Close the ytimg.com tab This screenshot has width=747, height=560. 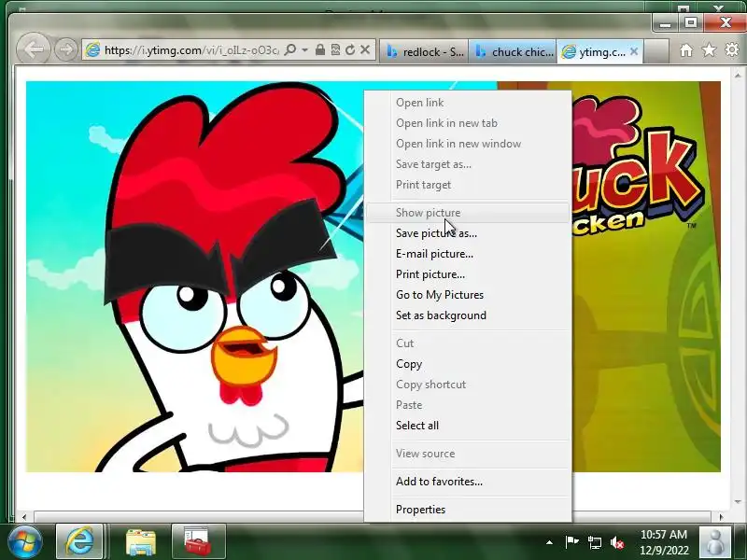click(x=634, y=51)
